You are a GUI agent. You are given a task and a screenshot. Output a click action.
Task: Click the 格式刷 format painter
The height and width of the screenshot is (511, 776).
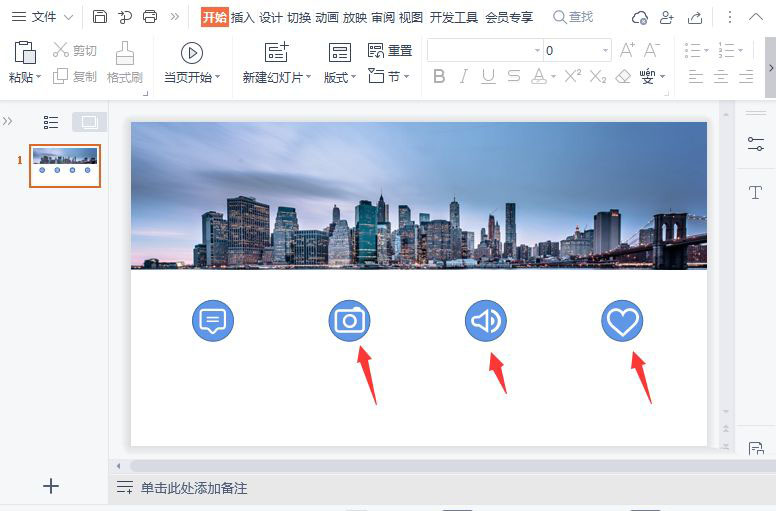click(125, 62)
